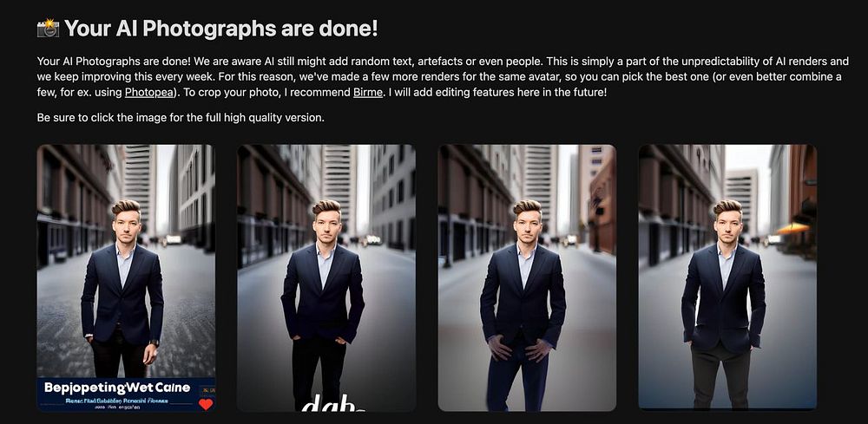The height and width of the screenshot is (424, 868).
Task: Click the 'Be sure to click the image' note
Action: tap(181, 118)
